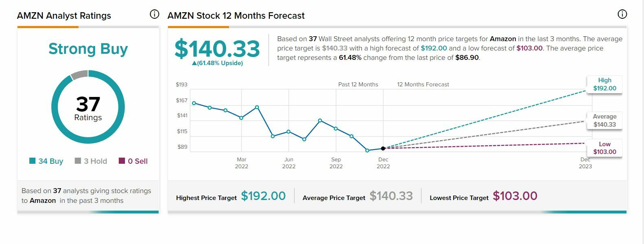Click info icon beside 12 Months Forecast

pos(622,14)
